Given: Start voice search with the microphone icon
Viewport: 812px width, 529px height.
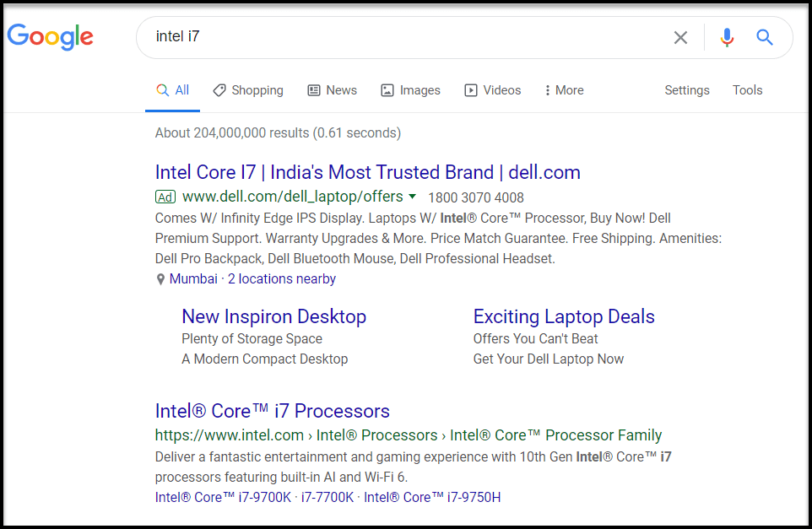Looking at the screenshot, I should [727, 37].
